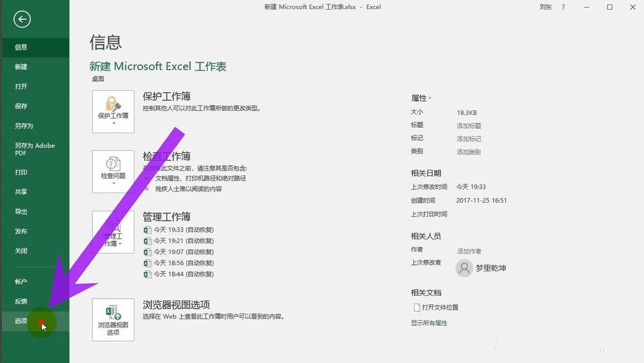This screenshot has width=644, height=363.
Task: Choose 另存为 Adobe PDF in sidebar
Action: (x=35, y=149)
